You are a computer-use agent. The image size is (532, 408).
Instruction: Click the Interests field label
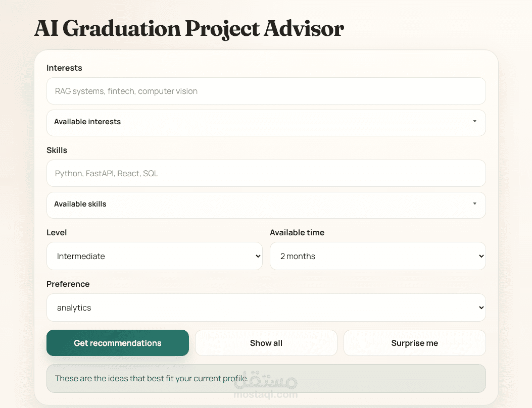tap(64, 68)
